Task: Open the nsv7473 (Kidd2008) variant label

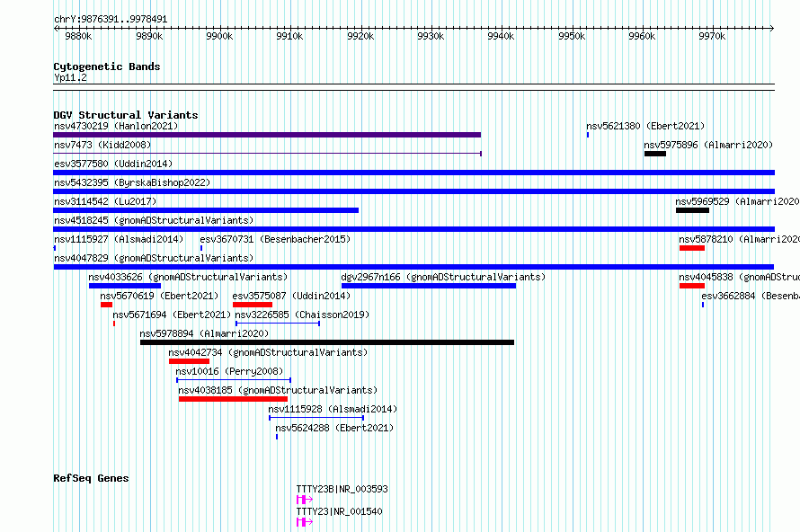Action: point(102,145)
